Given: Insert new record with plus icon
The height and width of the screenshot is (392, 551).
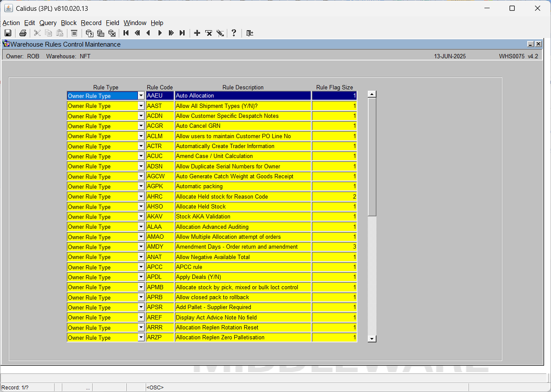Looking at the screenshot, I should coord(197,33).
